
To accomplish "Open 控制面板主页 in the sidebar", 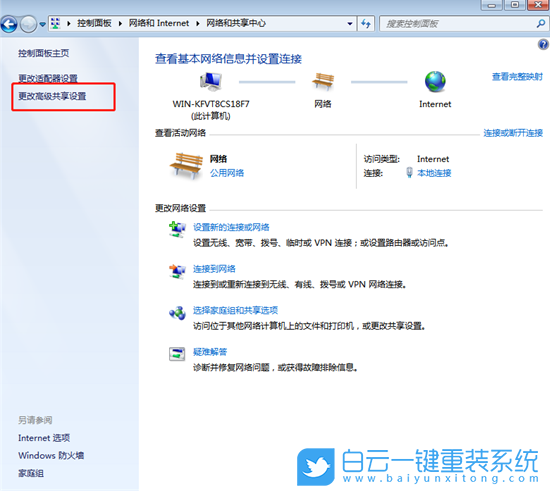I will (44, 53).
